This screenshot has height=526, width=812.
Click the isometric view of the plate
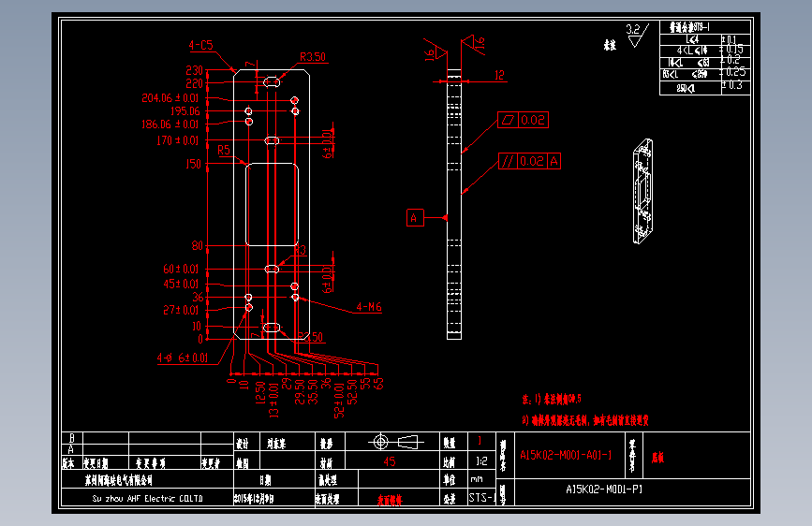pos(642,191)
